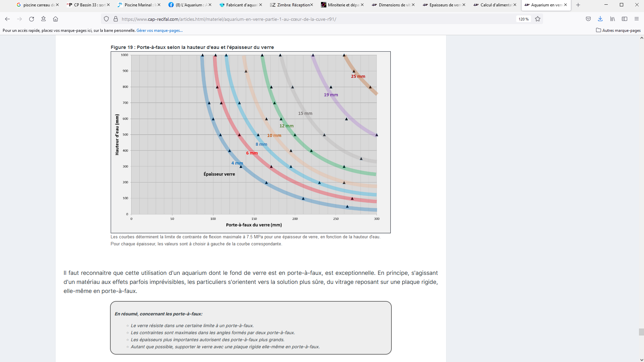Reset the 120% zoom level indicator
Screen dimensions: 644x362
[523, 19]
